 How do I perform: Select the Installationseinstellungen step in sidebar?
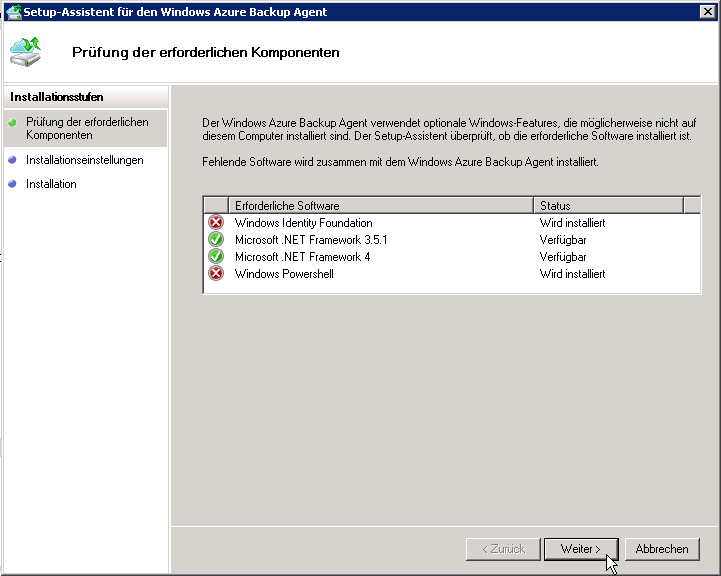[85, 160]
